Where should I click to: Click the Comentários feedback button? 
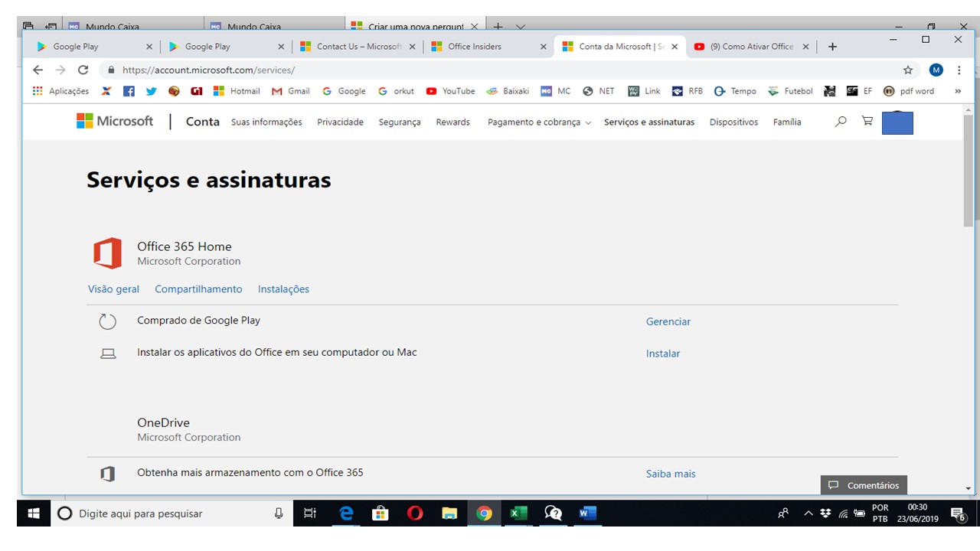pos(864,485)
